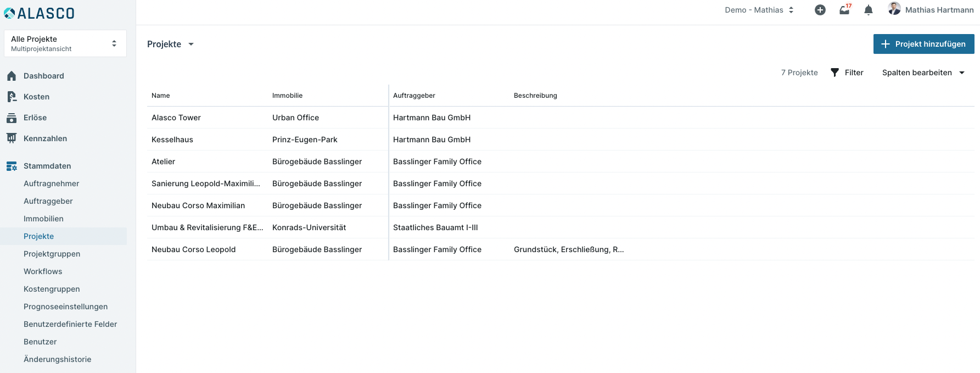Click the Alasco logo
980x373 pixels.
click(39, 13)
